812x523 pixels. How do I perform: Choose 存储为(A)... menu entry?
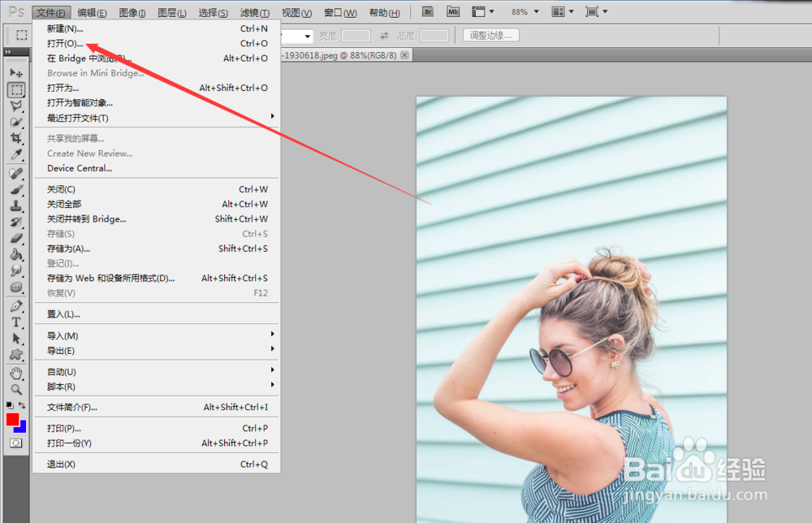pyautogui.click(x=157, y=249)
